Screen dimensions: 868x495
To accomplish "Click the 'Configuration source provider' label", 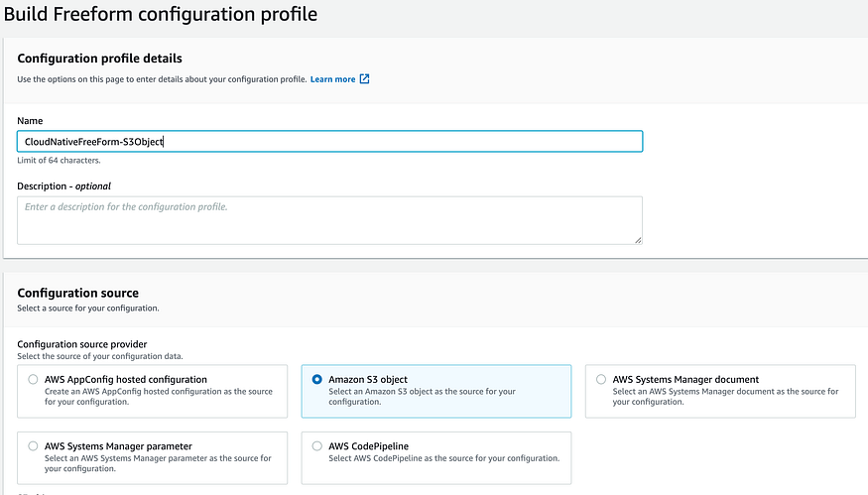I will tap(82, 344).
